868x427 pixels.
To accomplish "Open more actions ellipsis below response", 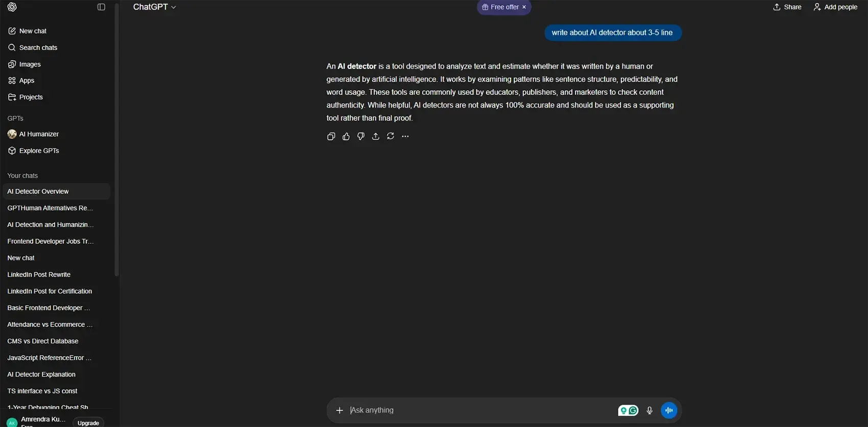I will pyautogui.click(x=405, y=136).
